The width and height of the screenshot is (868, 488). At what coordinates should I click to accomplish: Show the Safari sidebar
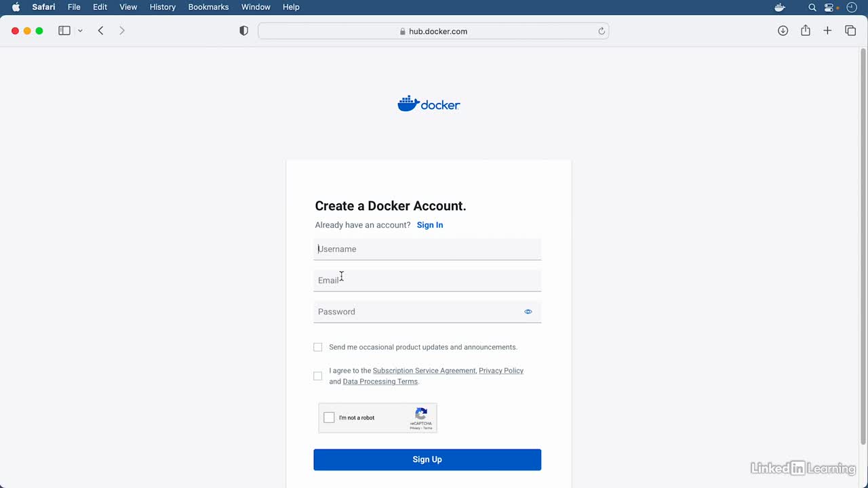click(x=64, y=30)
